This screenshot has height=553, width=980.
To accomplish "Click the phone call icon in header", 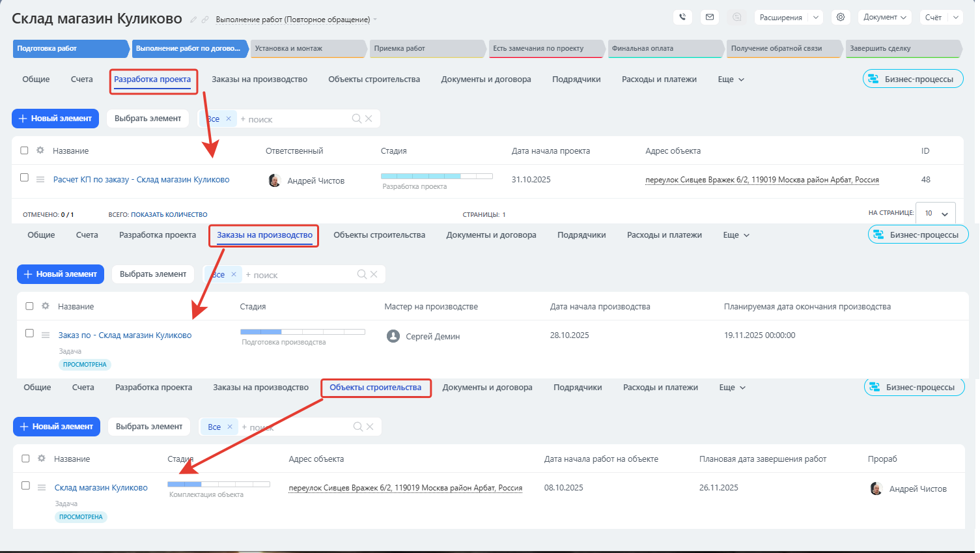I will coord(682,18).
